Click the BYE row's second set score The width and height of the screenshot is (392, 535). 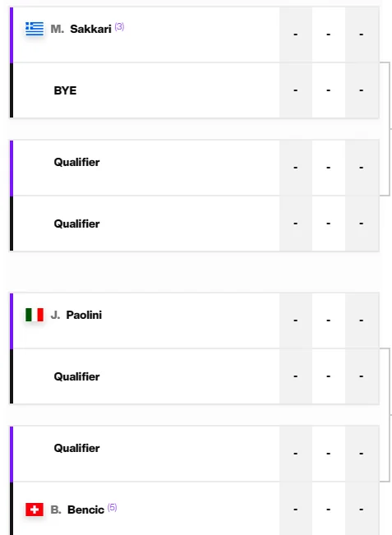329,90
